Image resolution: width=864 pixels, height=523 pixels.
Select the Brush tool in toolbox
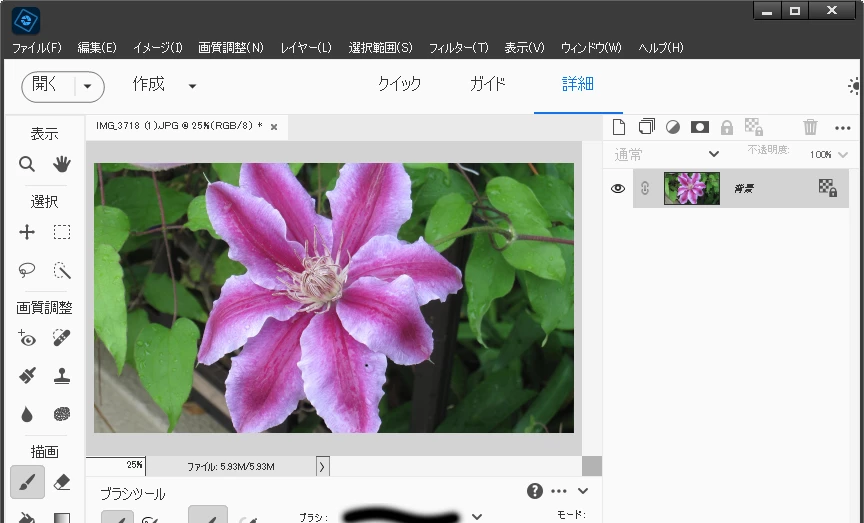(28, 482)
